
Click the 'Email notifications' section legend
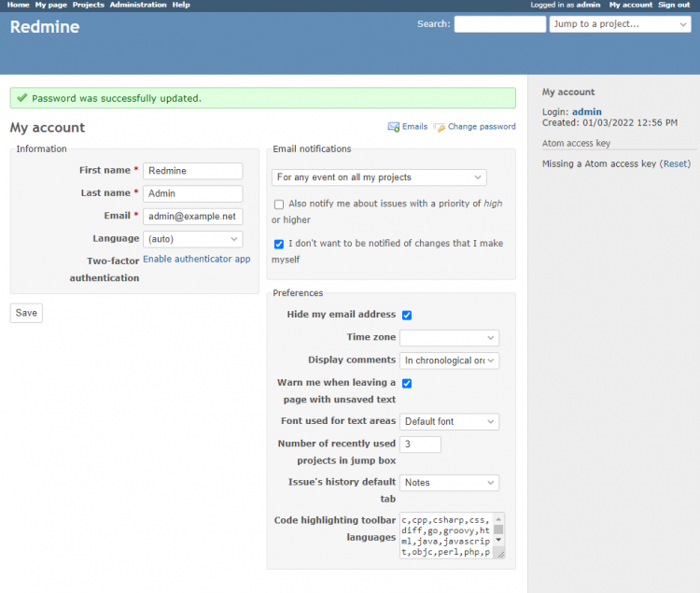312,148
